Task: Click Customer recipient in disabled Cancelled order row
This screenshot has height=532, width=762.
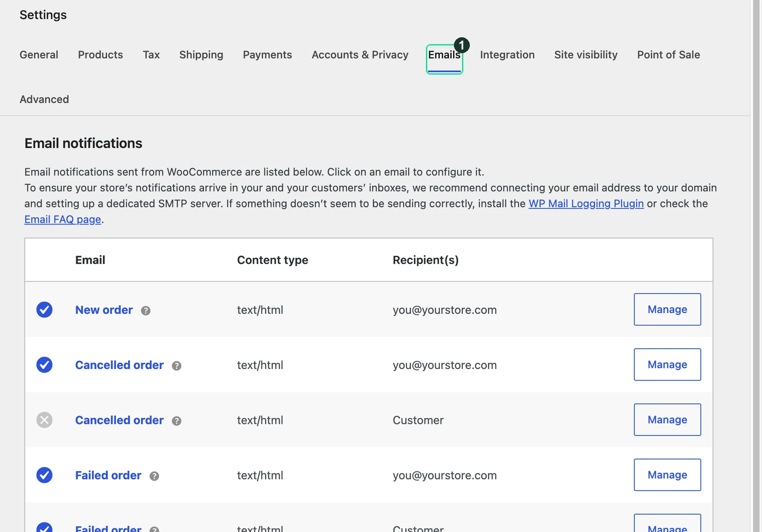Action: (418, 421)
